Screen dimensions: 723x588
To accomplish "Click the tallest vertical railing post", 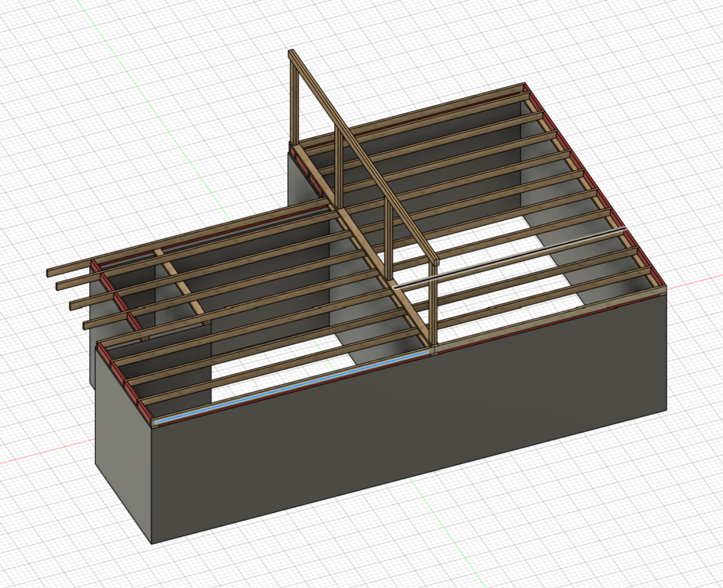I will click(x=294, y=102).
